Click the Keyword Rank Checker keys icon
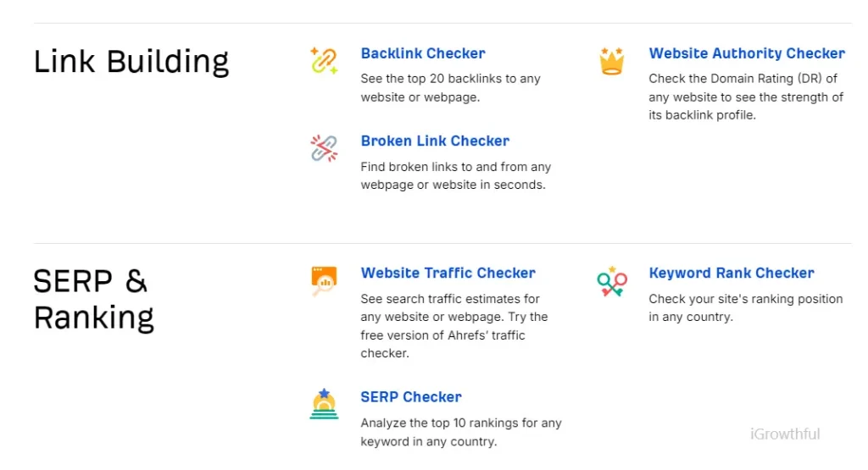The image size is (868, 470). tap(612, 281)
